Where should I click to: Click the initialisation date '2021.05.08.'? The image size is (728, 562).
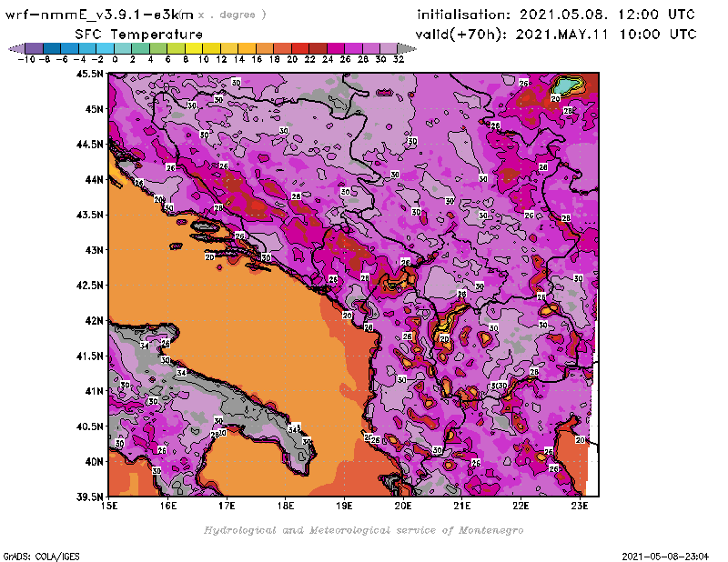563,15
